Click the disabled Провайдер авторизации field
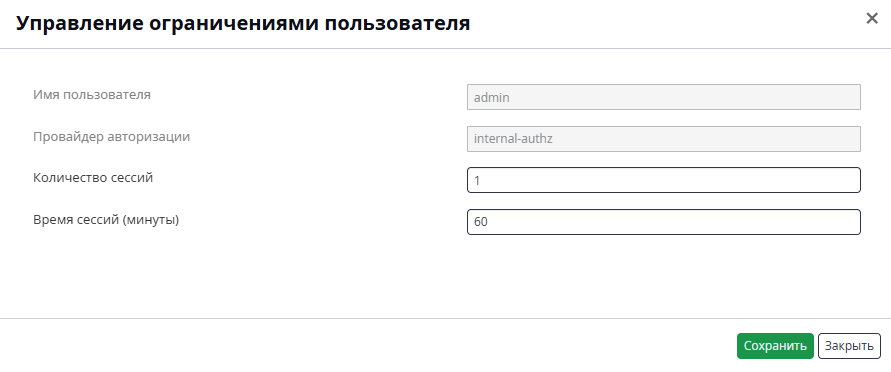This screenshot has height=372, width=891. (x=664, y=139)
